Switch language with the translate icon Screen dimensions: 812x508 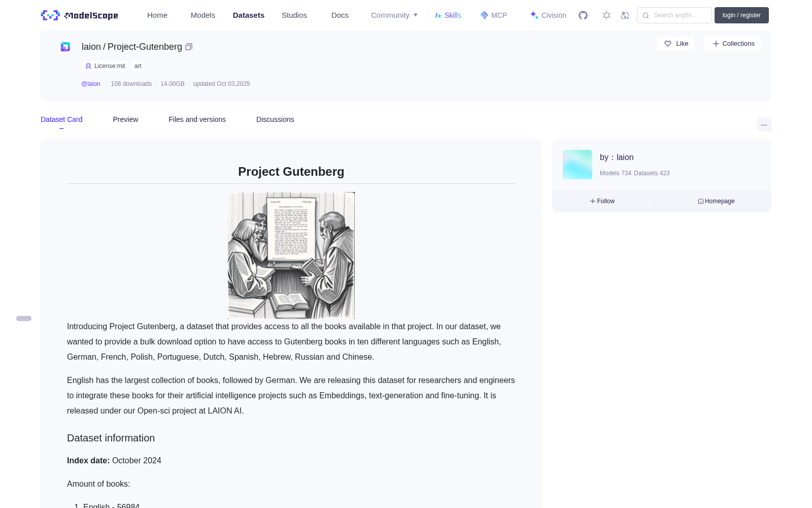pos(625,15)
